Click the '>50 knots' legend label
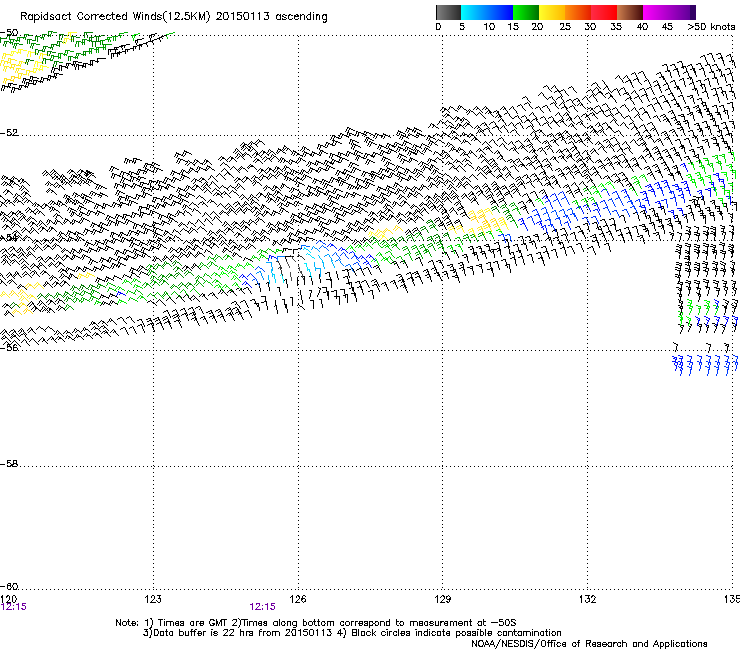Screen dimensions: 740x650 (x=711, y=27)
